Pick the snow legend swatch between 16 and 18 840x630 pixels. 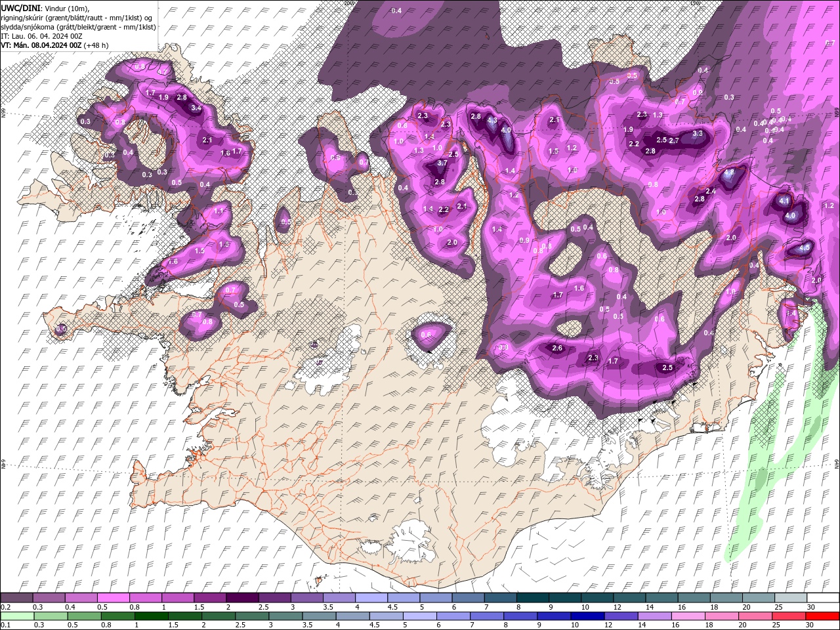(693, 598)
